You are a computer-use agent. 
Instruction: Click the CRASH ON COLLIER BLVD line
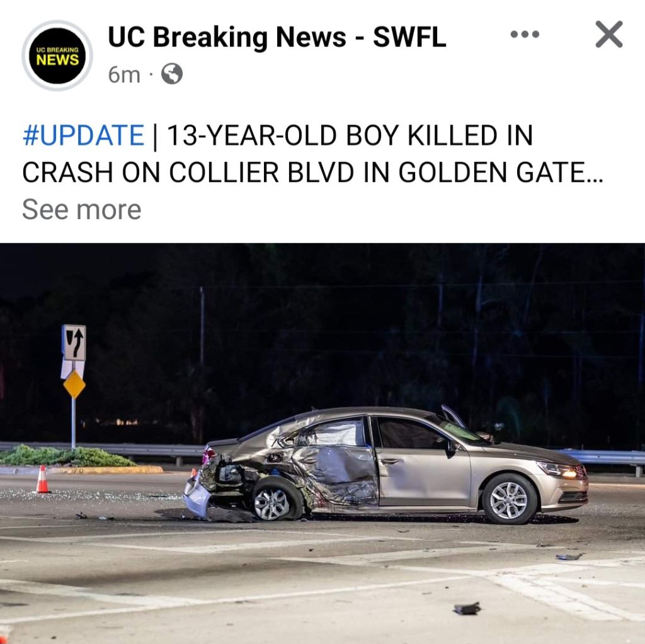(312, 172)
